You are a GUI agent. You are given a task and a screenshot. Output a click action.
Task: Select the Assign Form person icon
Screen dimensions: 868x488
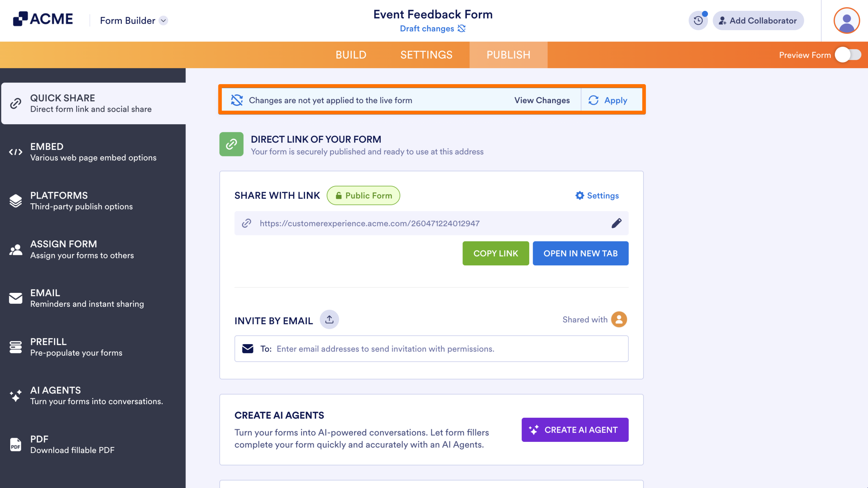click(16, 249)
